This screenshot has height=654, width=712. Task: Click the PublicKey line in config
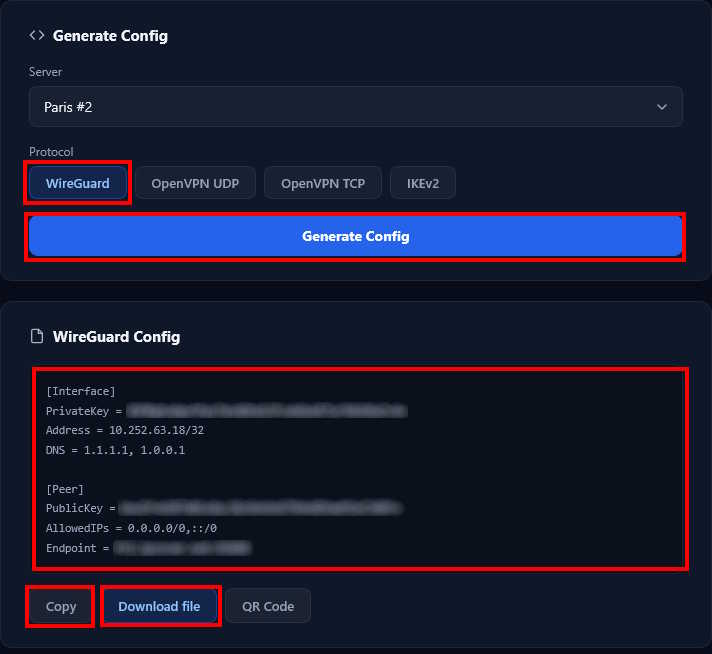pos(224,508)
